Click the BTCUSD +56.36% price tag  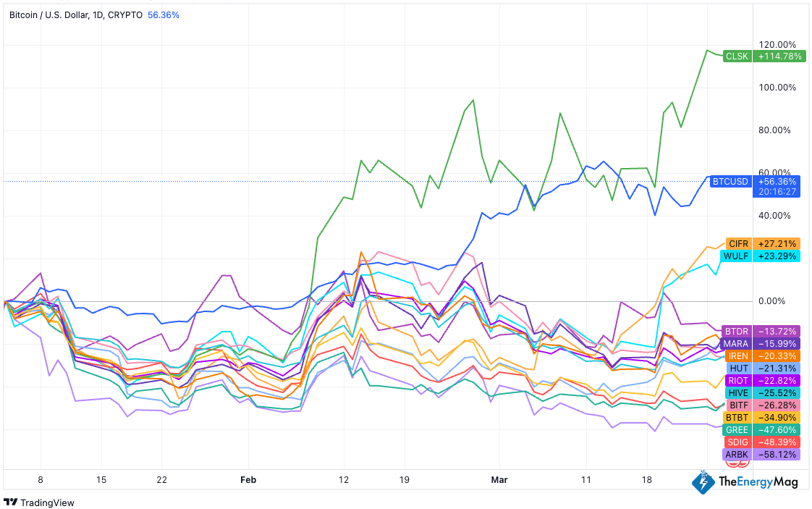778,182
